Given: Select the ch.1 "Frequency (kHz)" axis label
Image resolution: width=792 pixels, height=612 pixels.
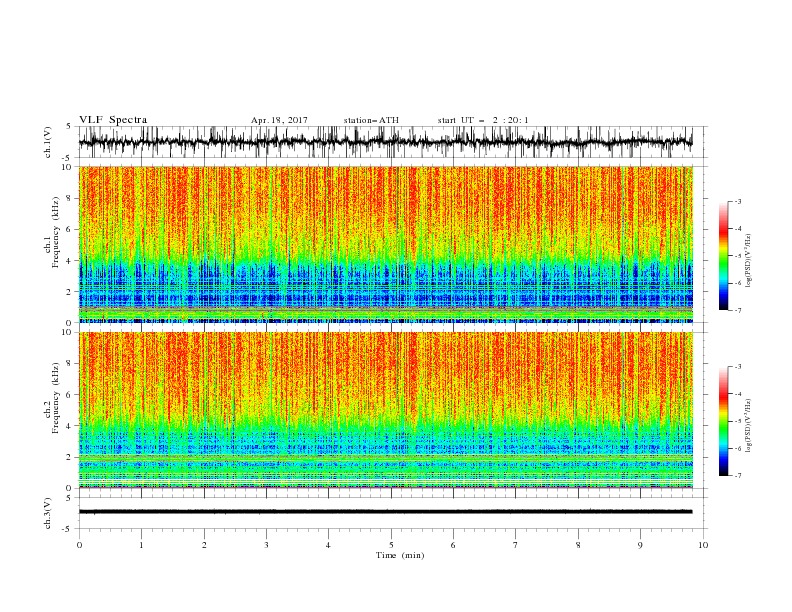Looking at the screenshot, I should point(56,232).
